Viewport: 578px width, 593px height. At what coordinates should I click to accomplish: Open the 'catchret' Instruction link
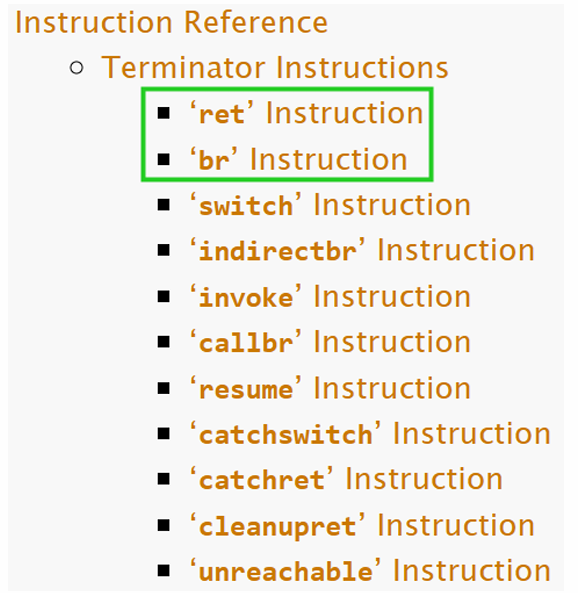pos(346,480)
